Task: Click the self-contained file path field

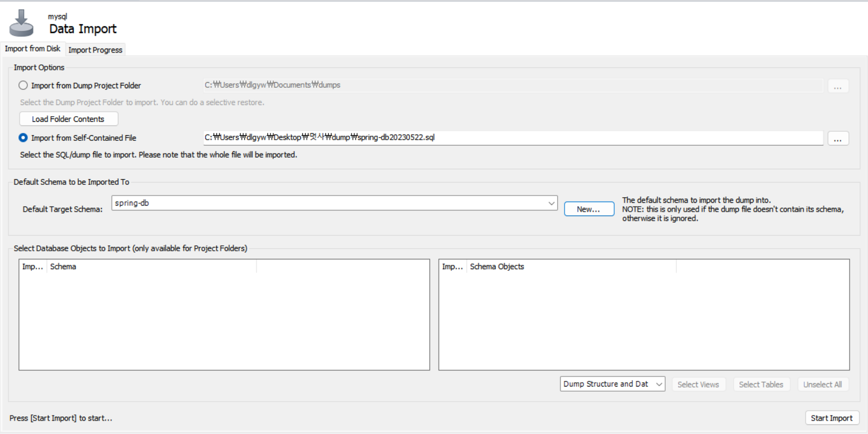Action: pyautogui.click(x=513, y=138)
